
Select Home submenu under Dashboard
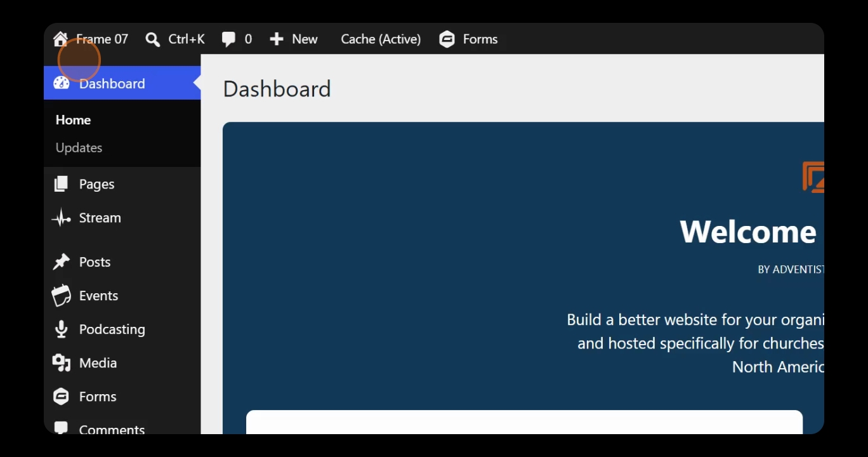pos(73,120)
